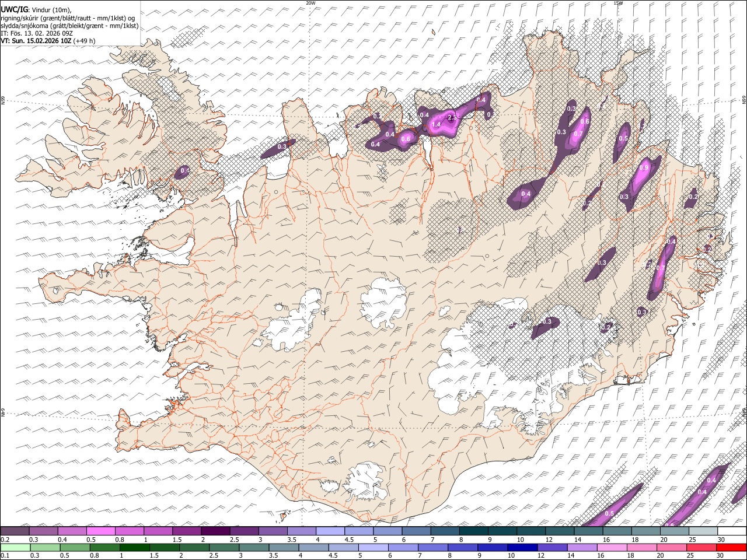Click the 'VT: Sun. 15.02.2026 10Z' valid time
Viewport: 747px width, 560px height.
point(36,41)
